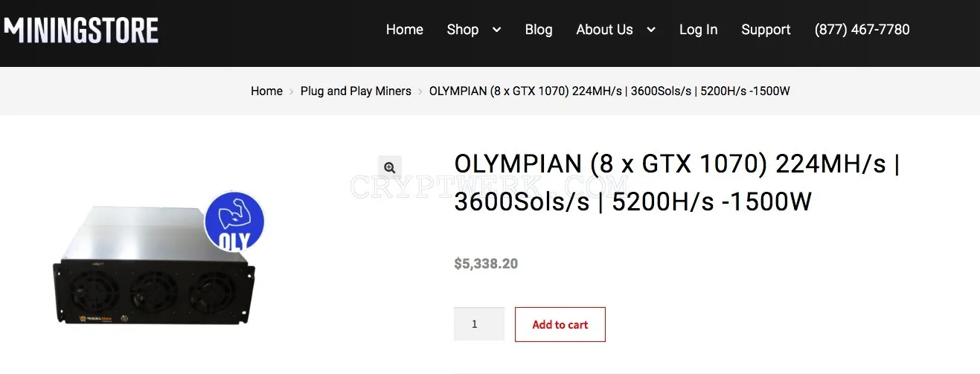Go to the Blog page
Viewport: 980px width, 374px height.
click(539, 30)
